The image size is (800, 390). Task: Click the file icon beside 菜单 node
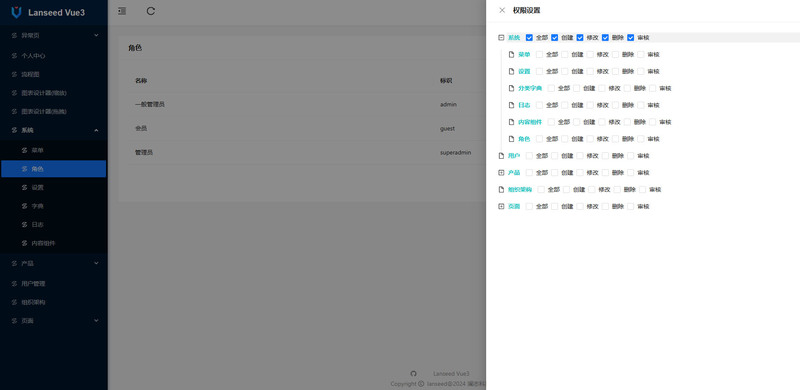pos(511,55)
